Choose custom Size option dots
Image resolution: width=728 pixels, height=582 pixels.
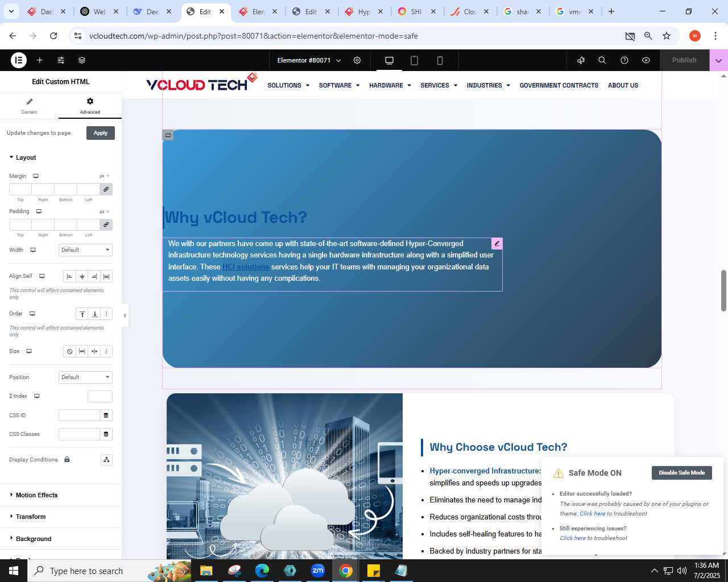tap(106, 351)
